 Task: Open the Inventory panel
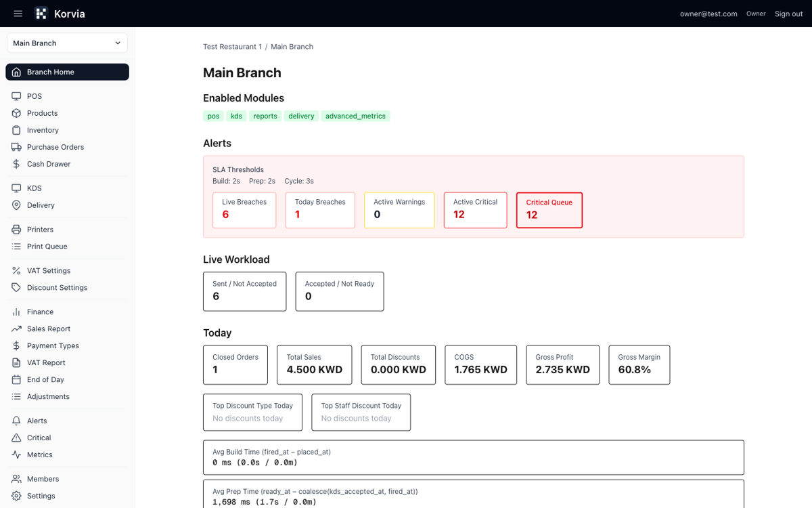(42, 130)
